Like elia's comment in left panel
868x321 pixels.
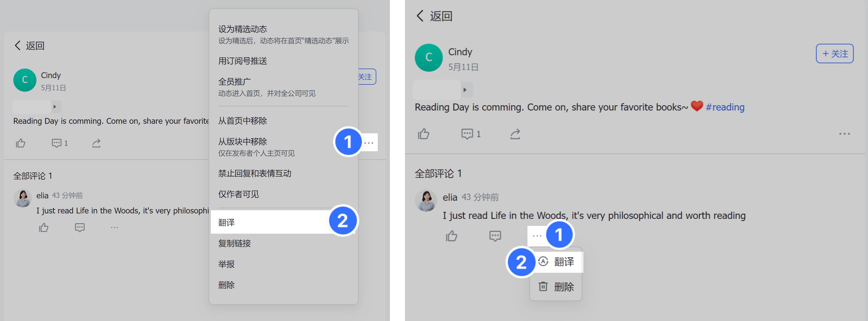pyautogui.click(x=43, y=227)
